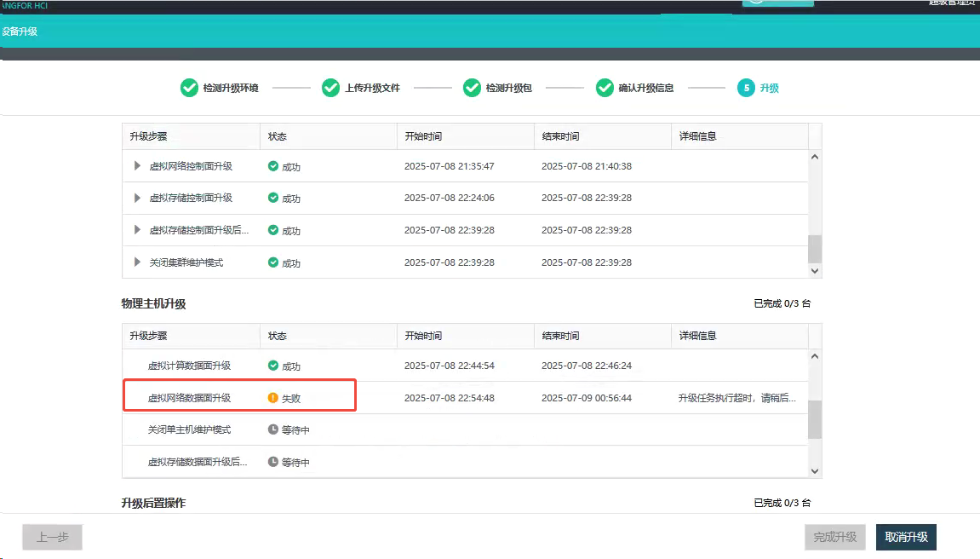Click green check icon of 确认升级信息 step
This screenshot has width=980, height=559.
[605, 88]
